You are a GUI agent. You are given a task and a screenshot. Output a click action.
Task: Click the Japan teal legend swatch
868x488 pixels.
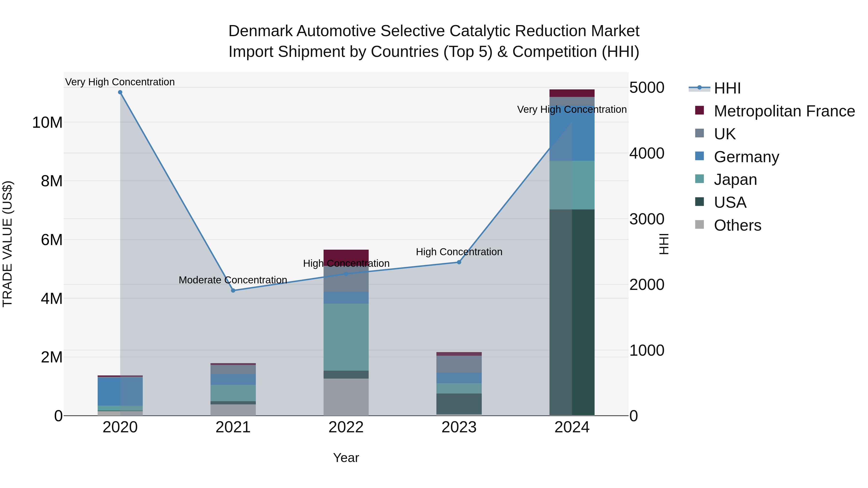699,179
